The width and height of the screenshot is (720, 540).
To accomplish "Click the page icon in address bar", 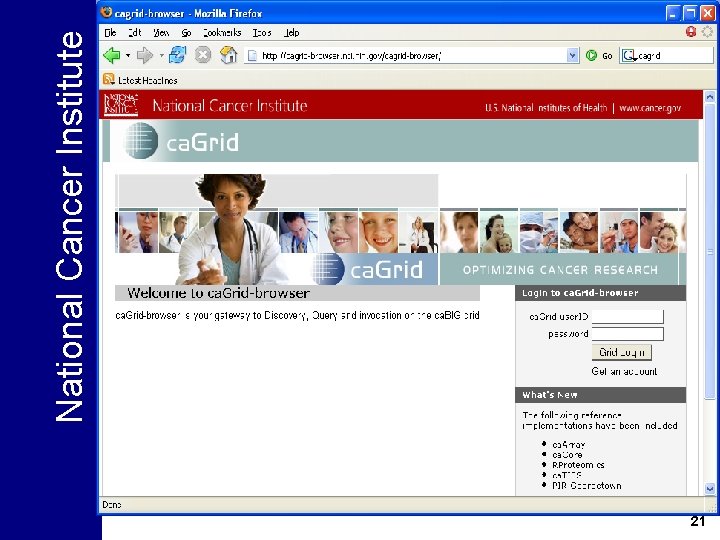I will (x=252, y=56).
